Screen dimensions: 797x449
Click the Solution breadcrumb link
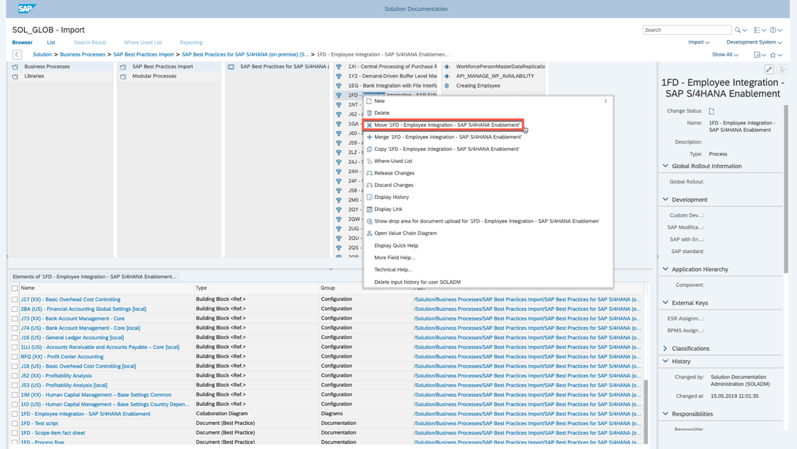[42, 54]
